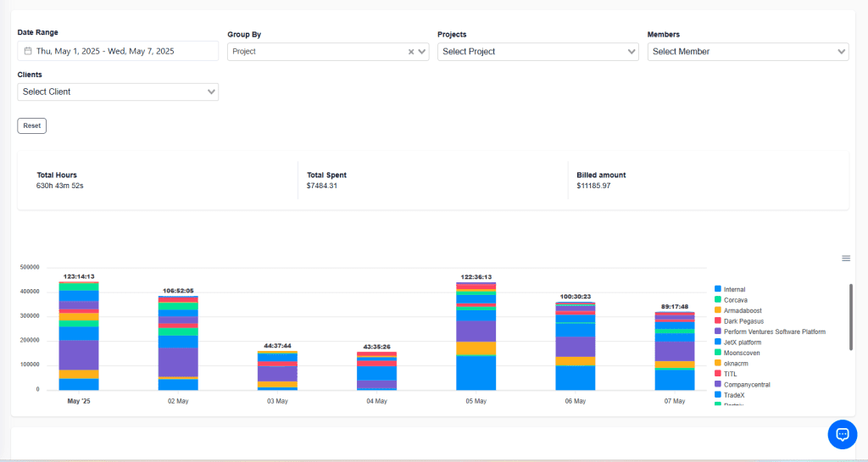Open the Select Project dropdown
Screen dimensions: 868x462
pos(537,52)
